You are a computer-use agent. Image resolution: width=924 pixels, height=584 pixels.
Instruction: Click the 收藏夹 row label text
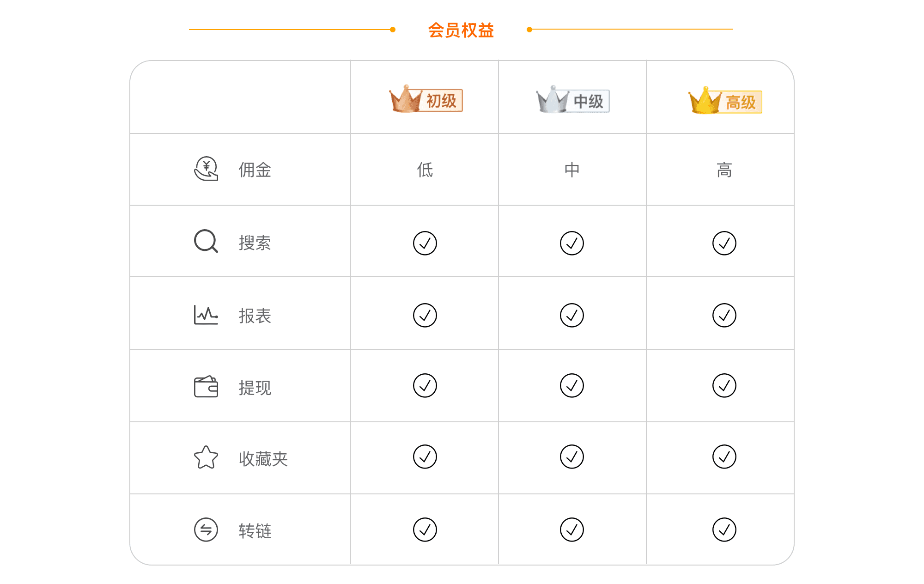[x=263, y=459]
